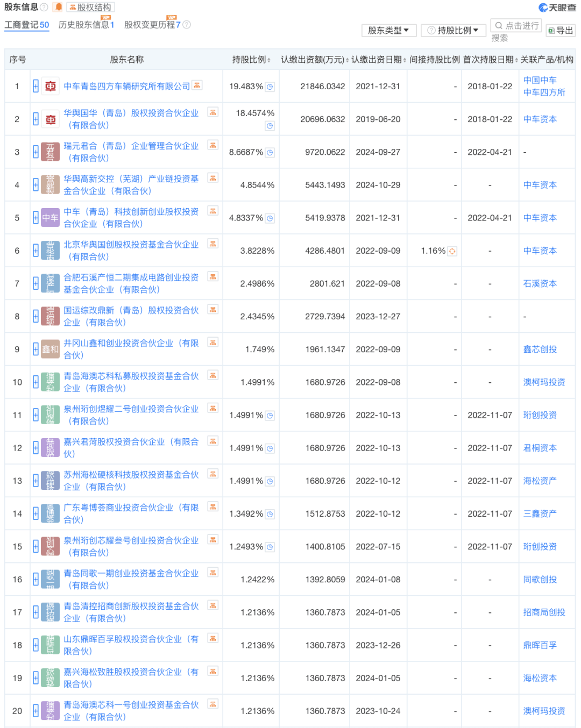Expand row 6 北京华舆国创 plus toggle
Screen dimensions: 581x728
pyautogui.click(x=36, y=251)
